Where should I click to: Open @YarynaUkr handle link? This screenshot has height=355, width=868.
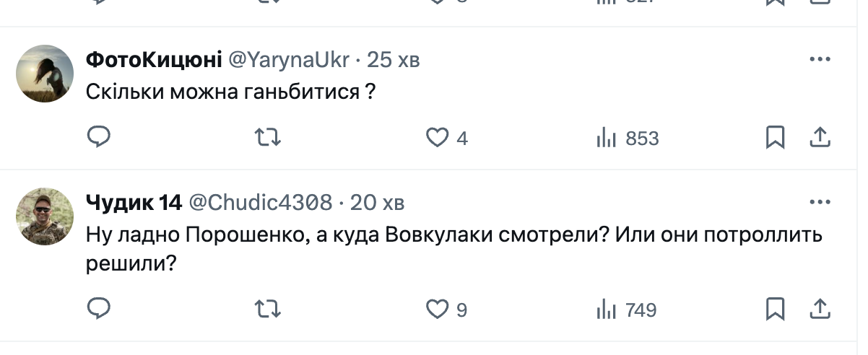click(x=290, y=61)
